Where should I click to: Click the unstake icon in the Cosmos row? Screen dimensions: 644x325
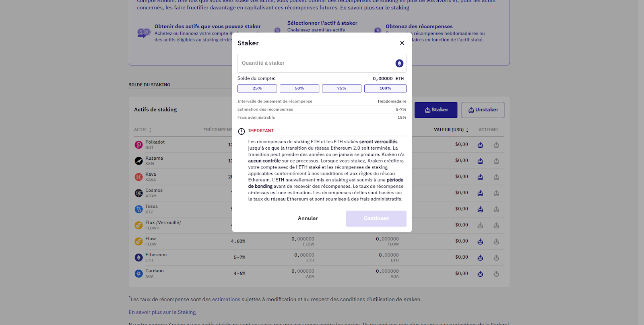(496, 193)
